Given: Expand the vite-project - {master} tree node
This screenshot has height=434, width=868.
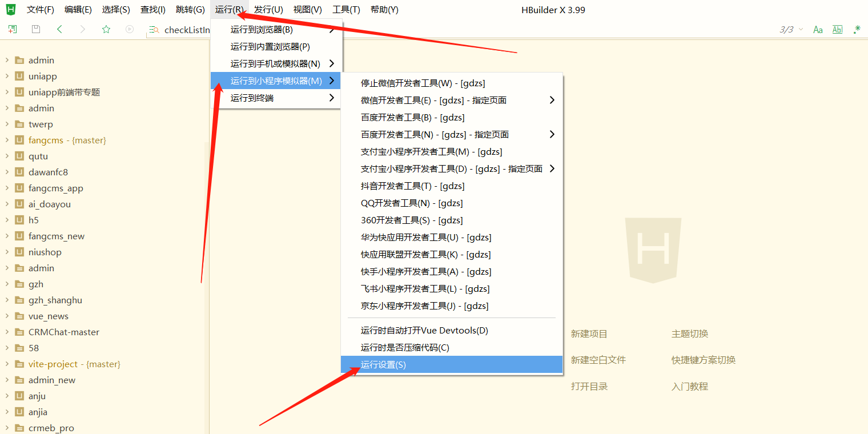Looking at the screenshot, I should pos(7,364).
